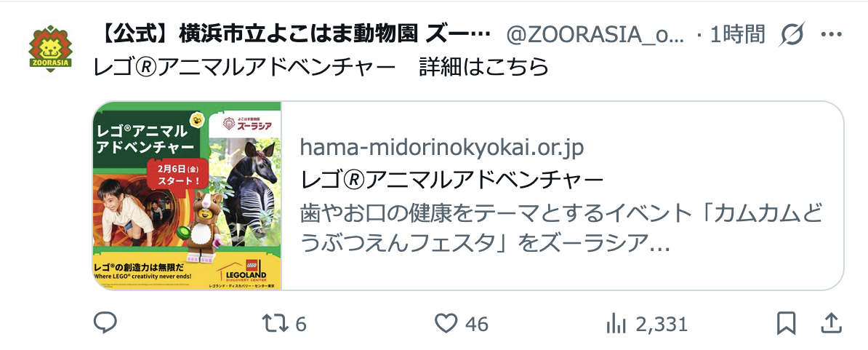Image resolution: width=868 pixels, height=350 pixels.
Task: Click the repost count 6
Action: pyautogui.click(x=300, y=324)
